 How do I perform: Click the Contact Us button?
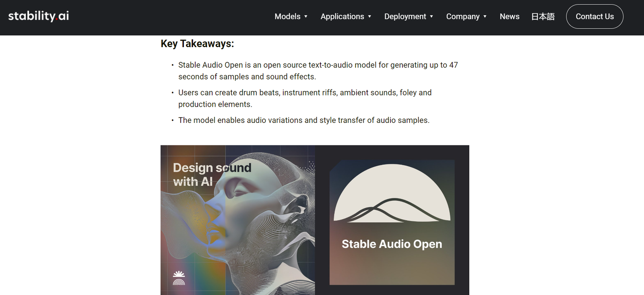point(594,17)
